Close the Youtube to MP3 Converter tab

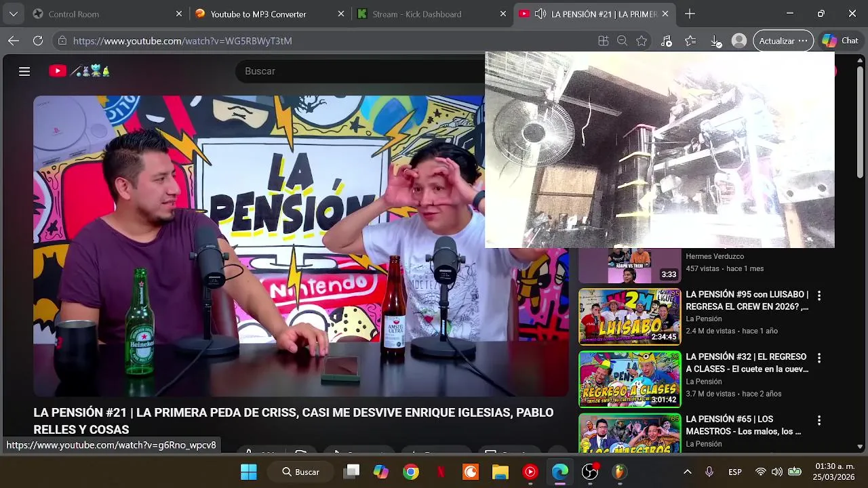341,14
